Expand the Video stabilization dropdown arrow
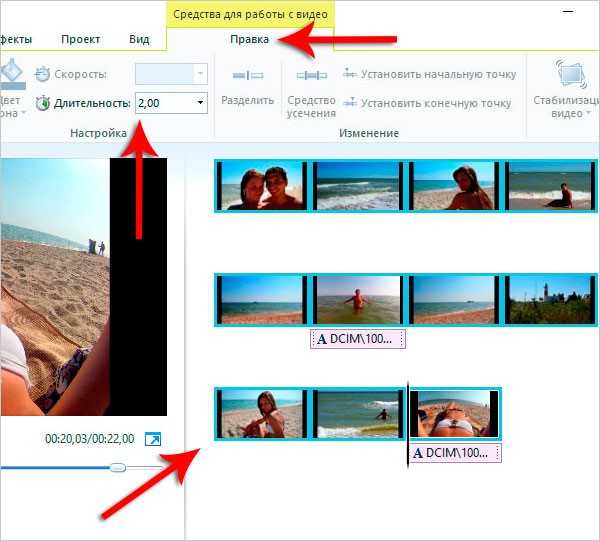 (x=588, y=114)
